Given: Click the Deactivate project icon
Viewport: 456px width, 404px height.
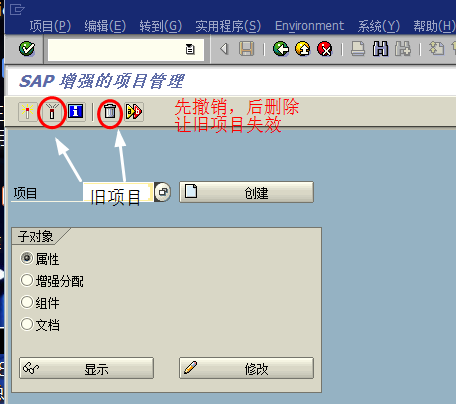Looking at the screenshot, I should [52, 111].
